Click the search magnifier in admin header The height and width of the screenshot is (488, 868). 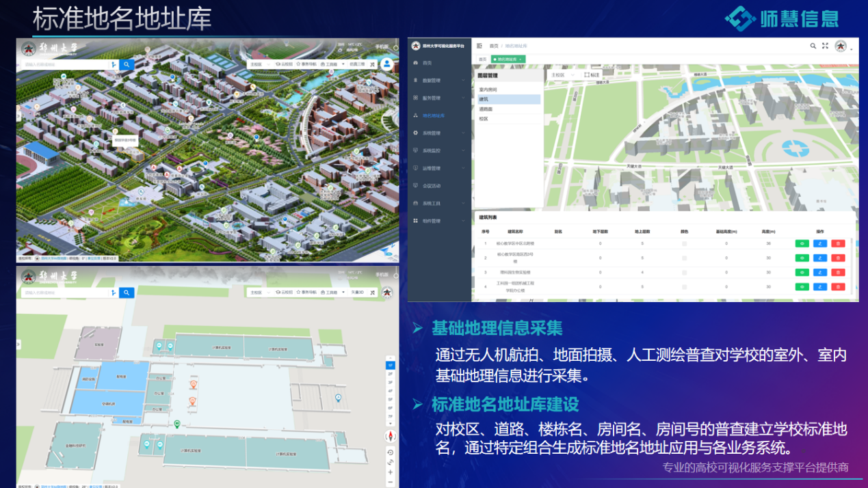(x=813, y=46)
